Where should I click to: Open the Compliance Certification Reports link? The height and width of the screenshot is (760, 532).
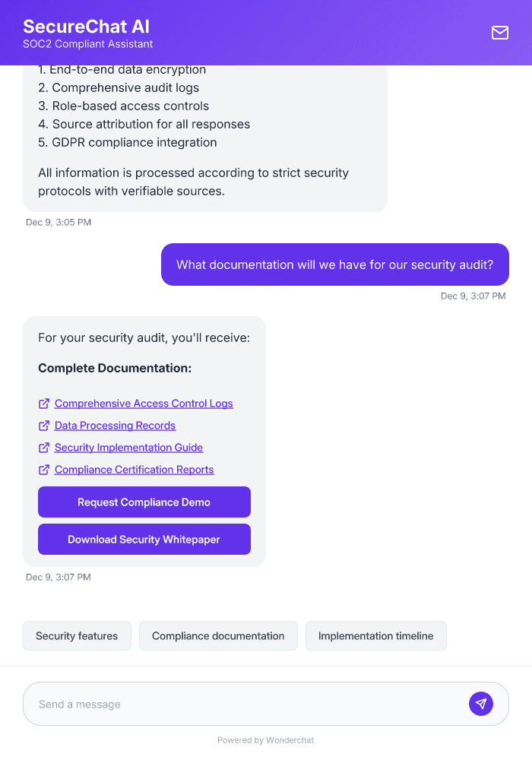pyautogui.click(x=134, y=469)
